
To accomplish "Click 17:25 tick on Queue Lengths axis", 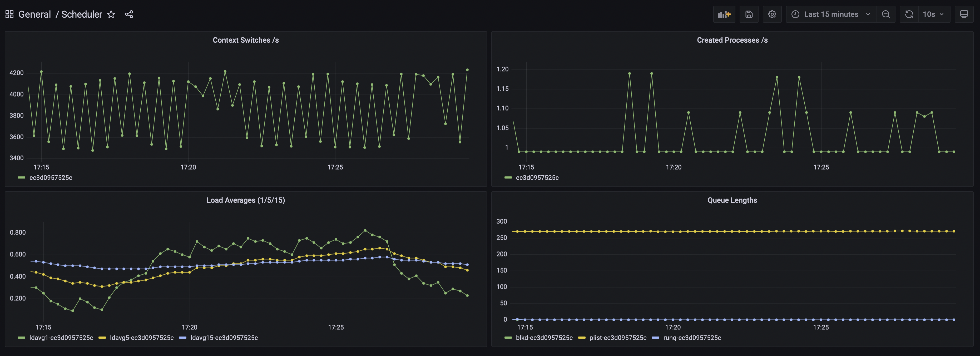I will (821, 328).
